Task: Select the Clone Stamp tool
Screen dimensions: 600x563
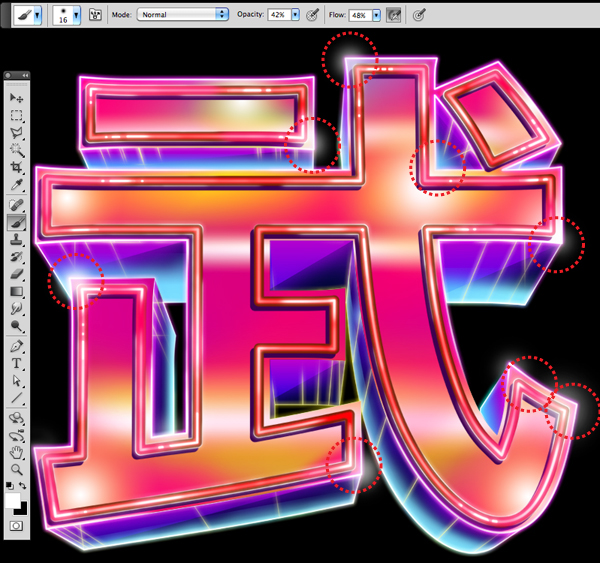Action: pyautogui.click(x=16, y=240)
